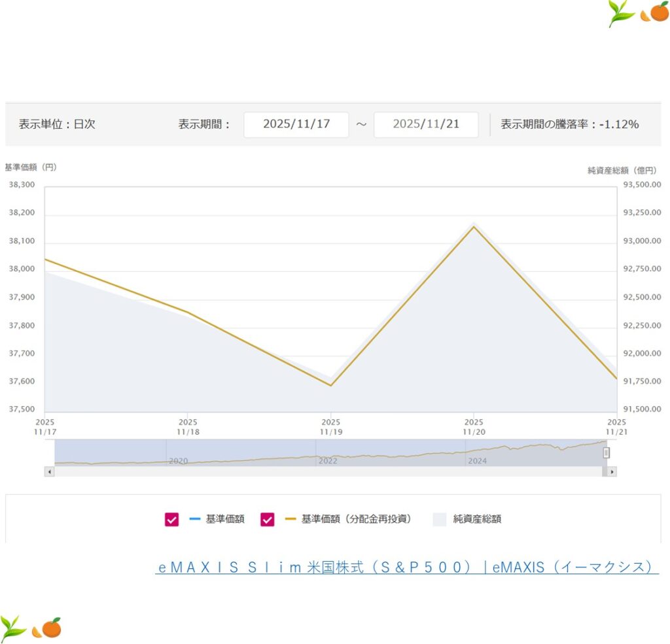Click the green leaf icon at bottom left
The height and width of the screenshot is (644, 670).
click(14, 628)
